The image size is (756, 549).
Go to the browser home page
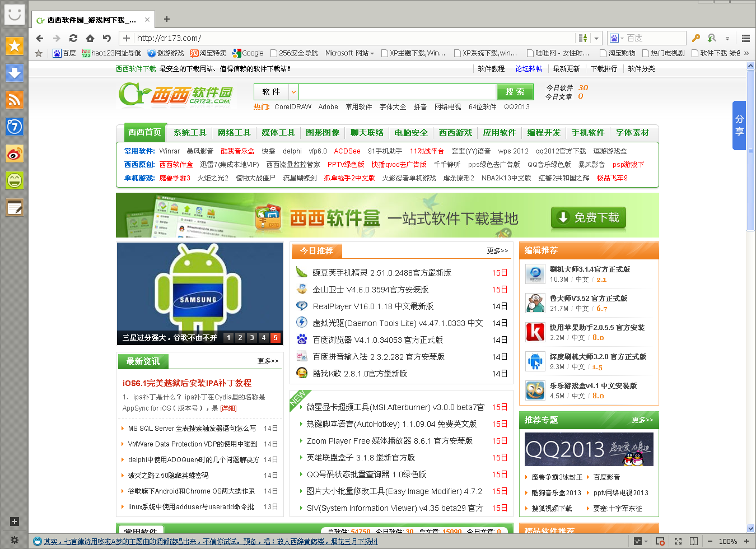coord(90,38)
